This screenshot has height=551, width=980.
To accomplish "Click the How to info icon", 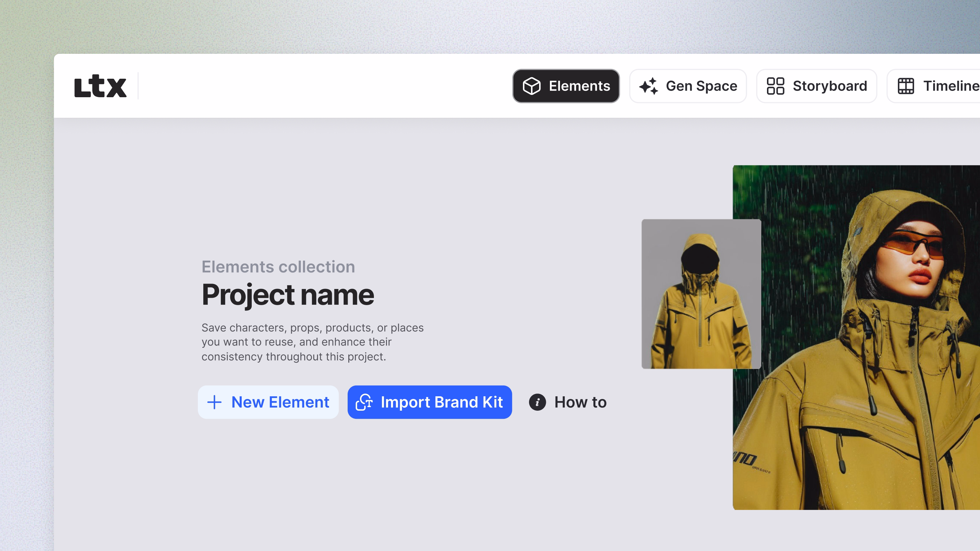I will (537, 402).
